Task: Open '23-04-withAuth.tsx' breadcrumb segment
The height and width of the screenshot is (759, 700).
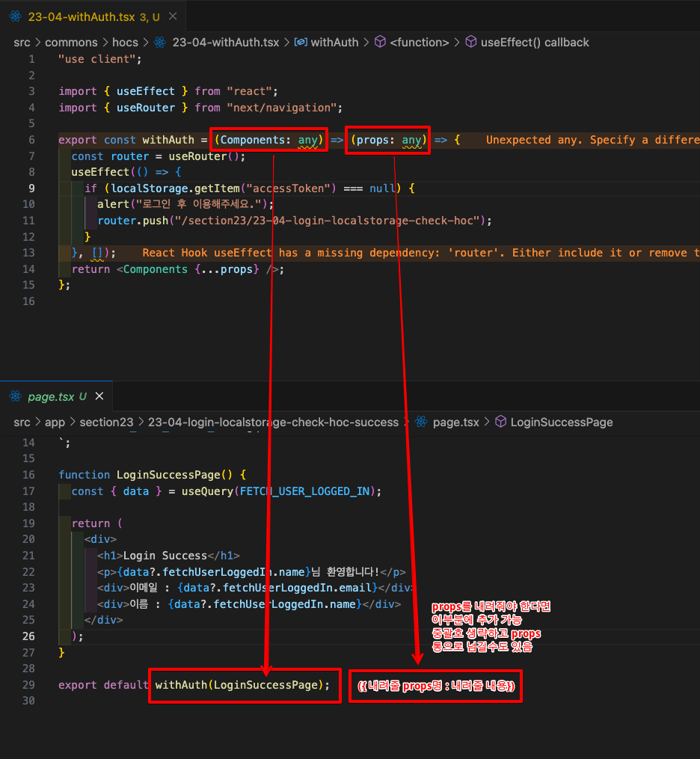Action: [x=226, y=43]
